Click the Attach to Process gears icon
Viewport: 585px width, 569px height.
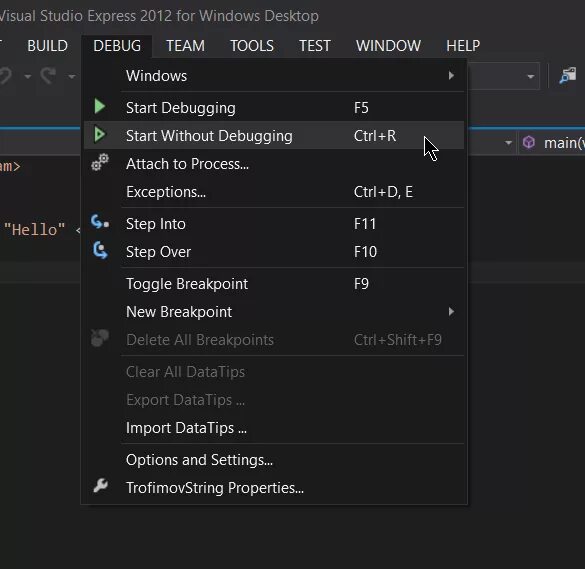[x=100, y=163]
